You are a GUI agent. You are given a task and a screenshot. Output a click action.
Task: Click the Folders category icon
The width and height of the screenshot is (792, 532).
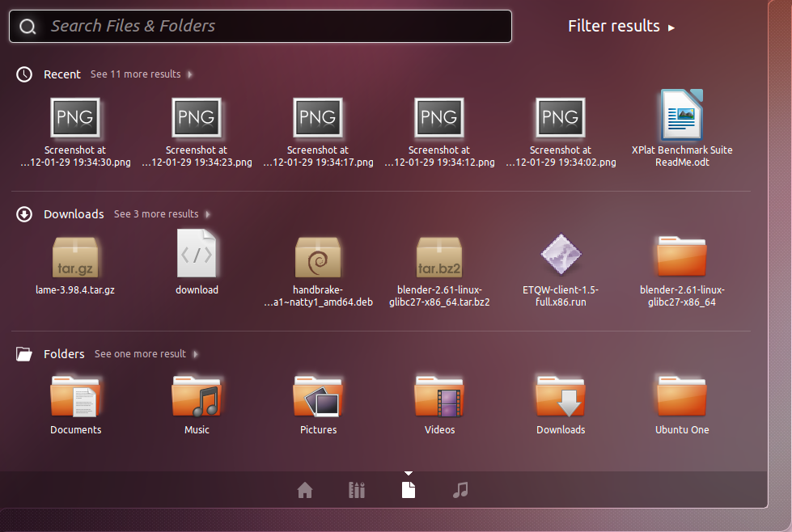tap(23, 353)
